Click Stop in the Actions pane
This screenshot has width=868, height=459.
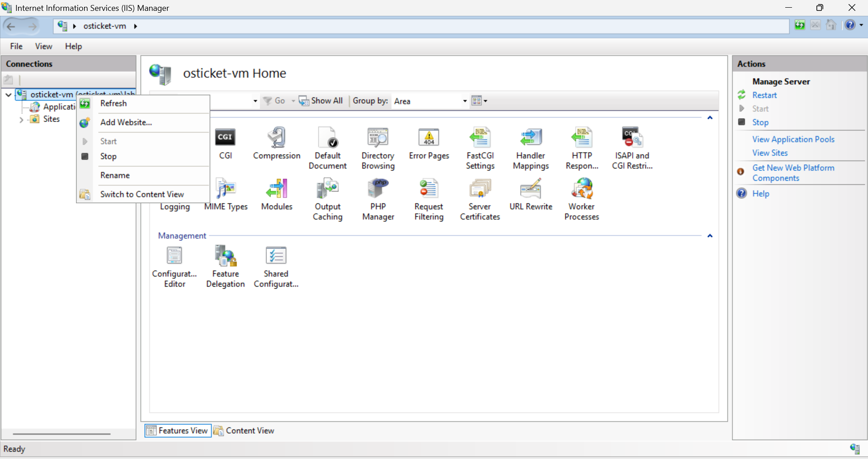click(760, 122)
